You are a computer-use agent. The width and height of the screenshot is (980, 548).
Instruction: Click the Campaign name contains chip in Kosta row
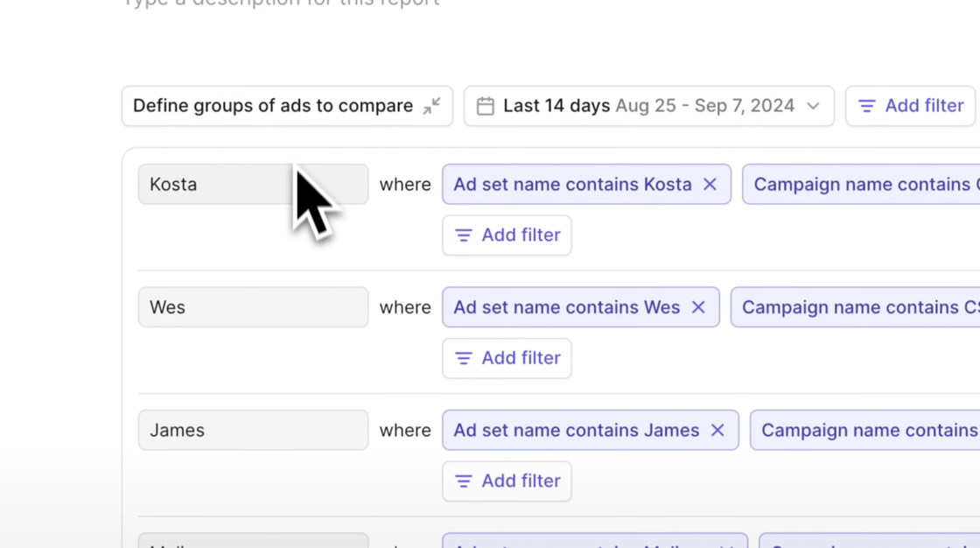(862, 185)
